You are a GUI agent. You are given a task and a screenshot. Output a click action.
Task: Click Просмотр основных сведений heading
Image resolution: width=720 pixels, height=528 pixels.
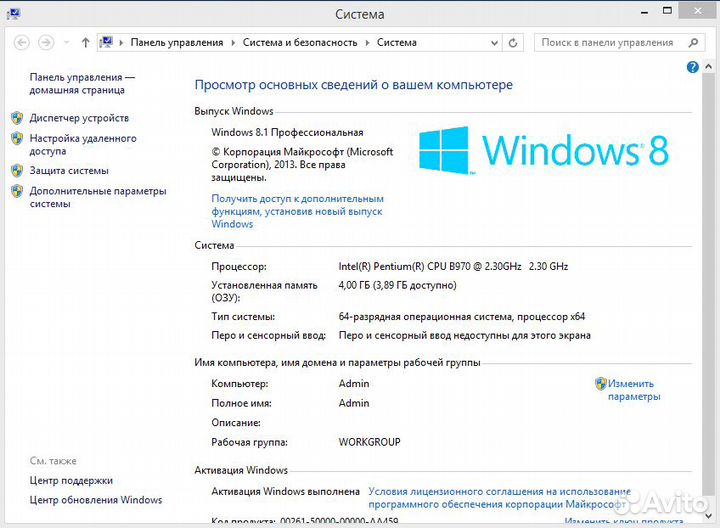pos(354,85)
